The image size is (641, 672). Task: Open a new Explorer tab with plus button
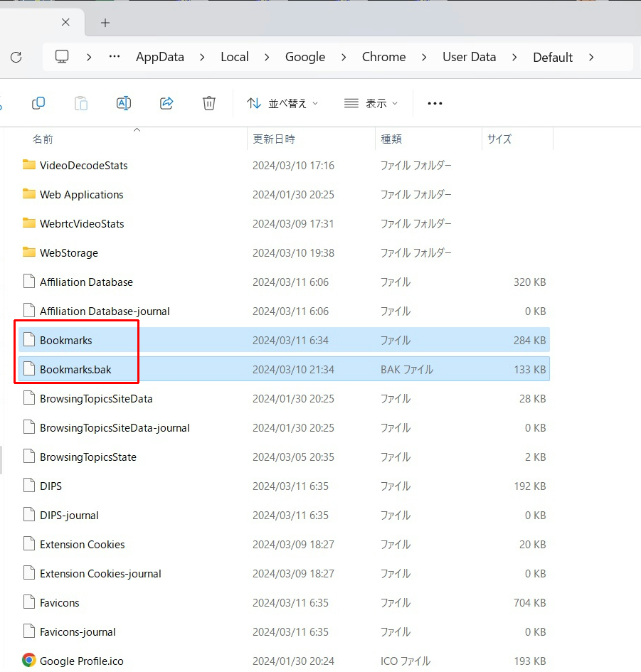click(x=105, y=22)
